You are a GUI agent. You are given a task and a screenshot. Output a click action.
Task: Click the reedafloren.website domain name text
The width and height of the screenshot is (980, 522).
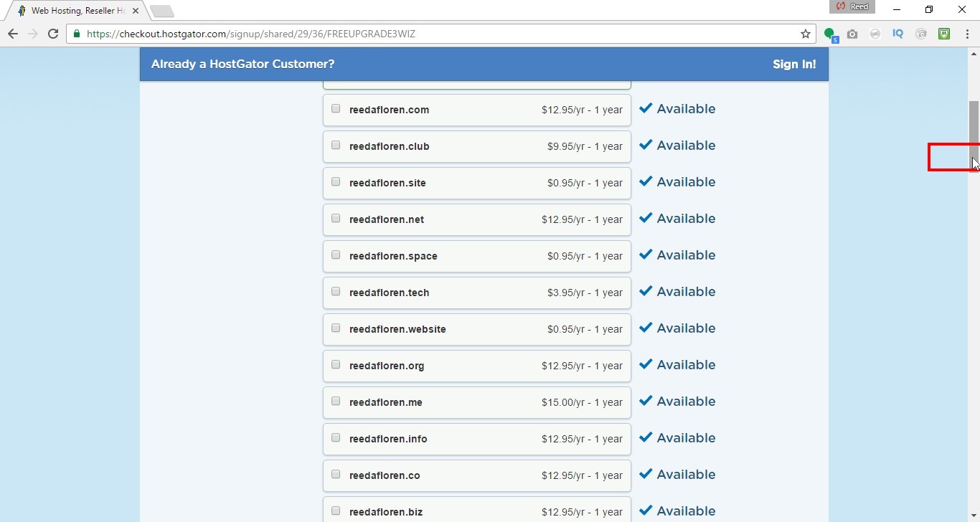pyautogui.click(x=397, y=330)
